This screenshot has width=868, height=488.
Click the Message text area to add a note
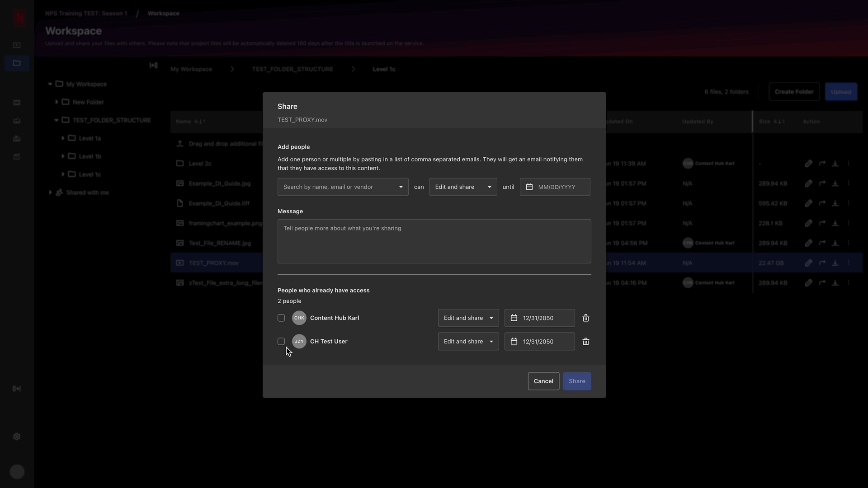[434, 241]
